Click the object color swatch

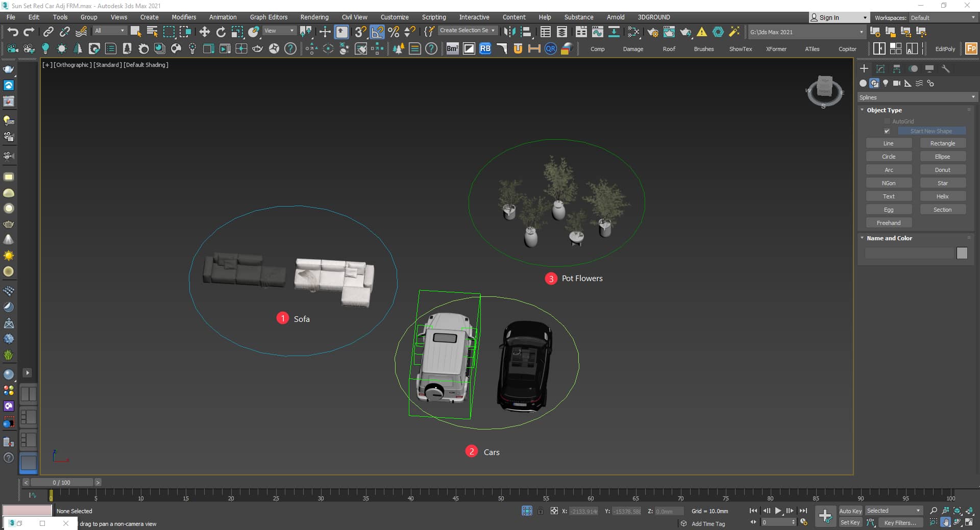point(962,253)
